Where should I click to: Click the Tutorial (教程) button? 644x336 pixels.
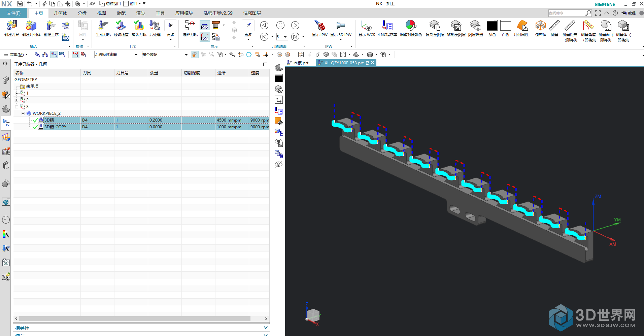tap(629, 13)
